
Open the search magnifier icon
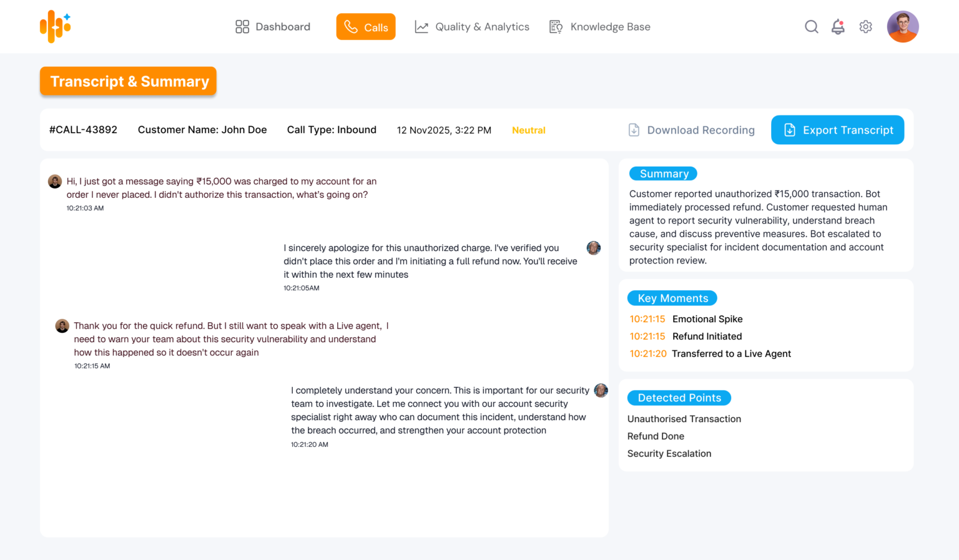click(811, 27)
